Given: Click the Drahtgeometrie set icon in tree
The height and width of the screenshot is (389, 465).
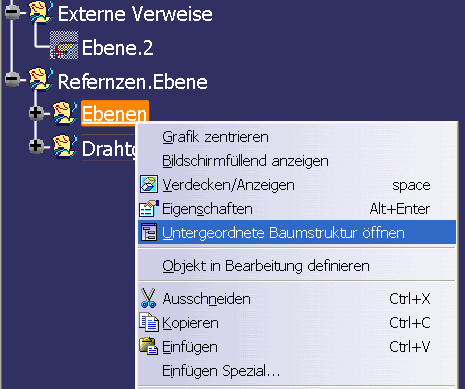Looking at the screenshot, I should click(65, 146).
